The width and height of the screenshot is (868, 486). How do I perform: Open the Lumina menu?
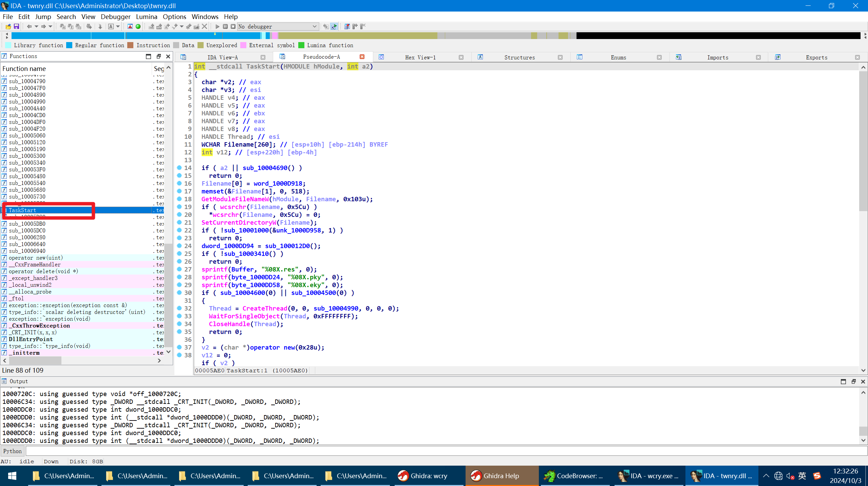pyautogui.click(x=147, y=16)
